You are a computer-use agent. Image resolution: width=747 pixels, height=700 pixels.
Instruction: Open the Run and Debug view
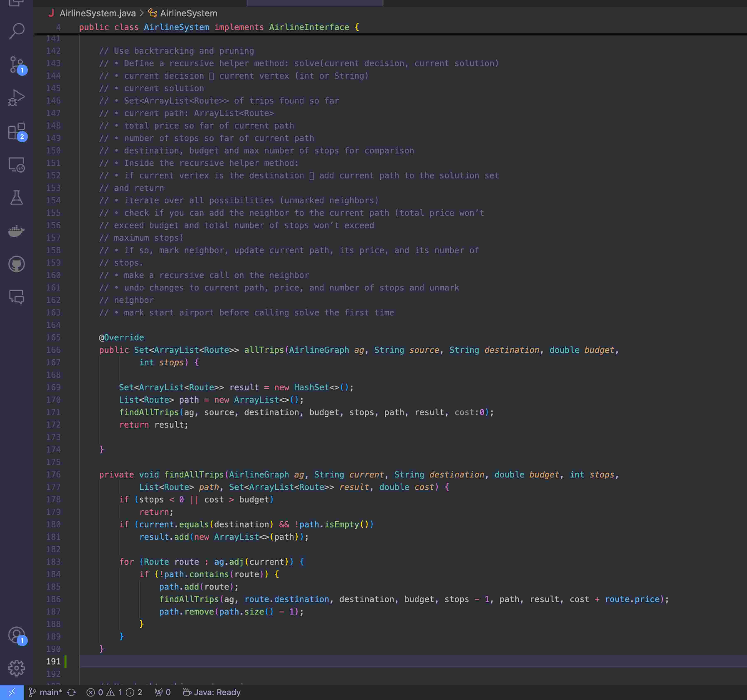[x=17, y=98]
